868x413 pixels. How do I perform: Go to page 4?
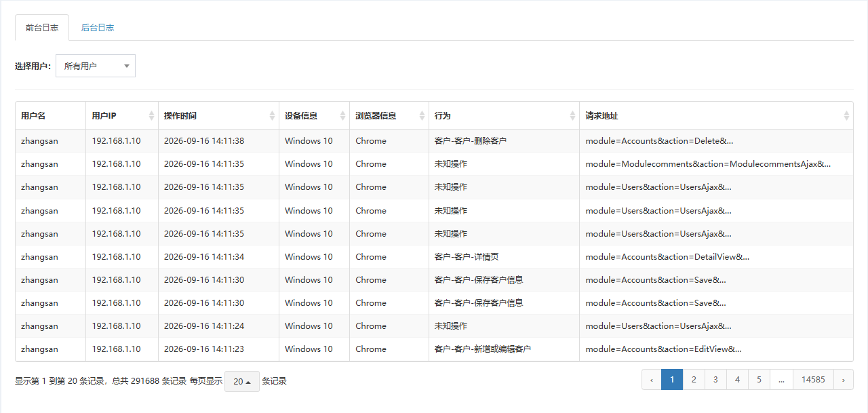[x=737, y=380]
